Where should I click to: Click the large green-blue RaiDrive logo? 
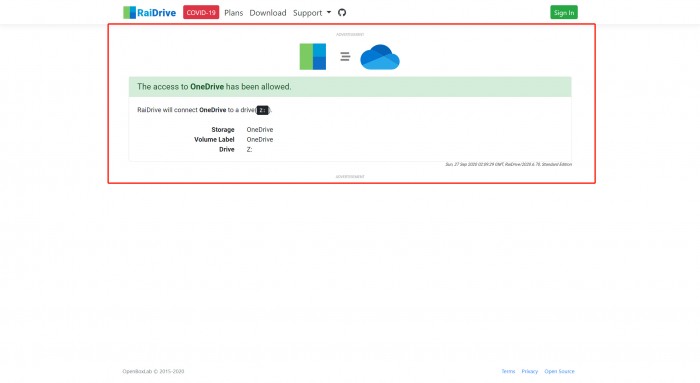click(312, 57)
